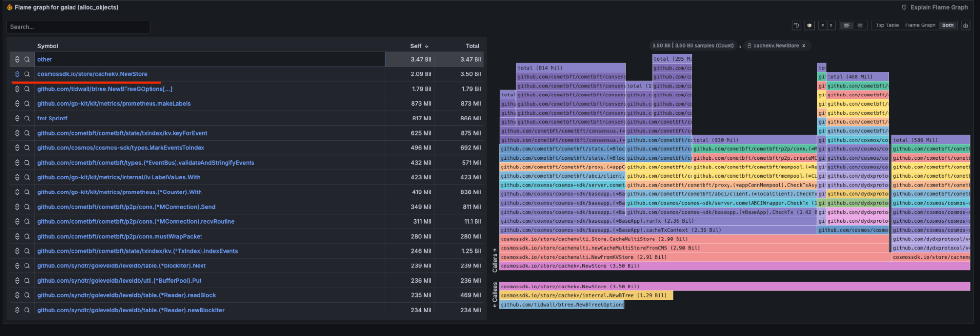Remove cachekv.NewStore sandwich filter with X
The height and width of the screenshot is (336, 980).
tap(804, 46)
